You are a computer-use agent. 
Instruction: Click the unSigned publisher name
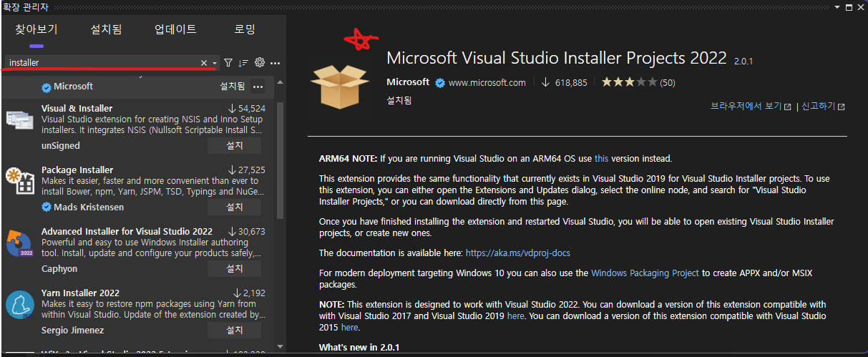pos(61,146)
